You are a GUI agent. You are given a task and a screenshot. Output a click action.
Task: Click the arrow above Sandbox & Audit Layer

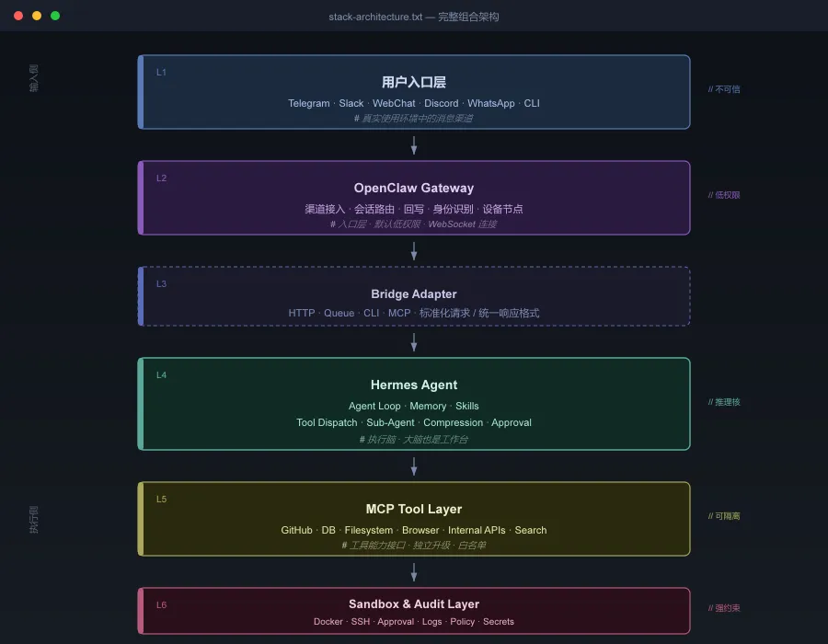tap(414, 572)
